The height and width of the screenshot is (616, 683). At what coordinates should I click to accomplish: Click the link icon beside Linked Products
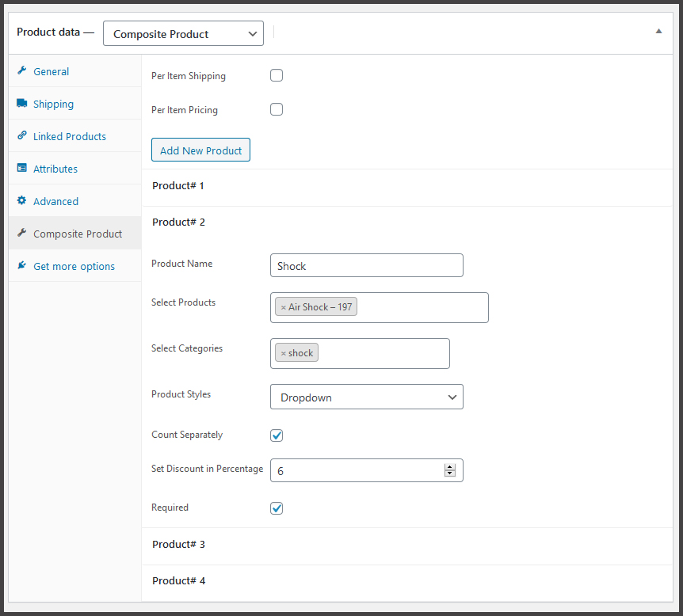[21, 136]
